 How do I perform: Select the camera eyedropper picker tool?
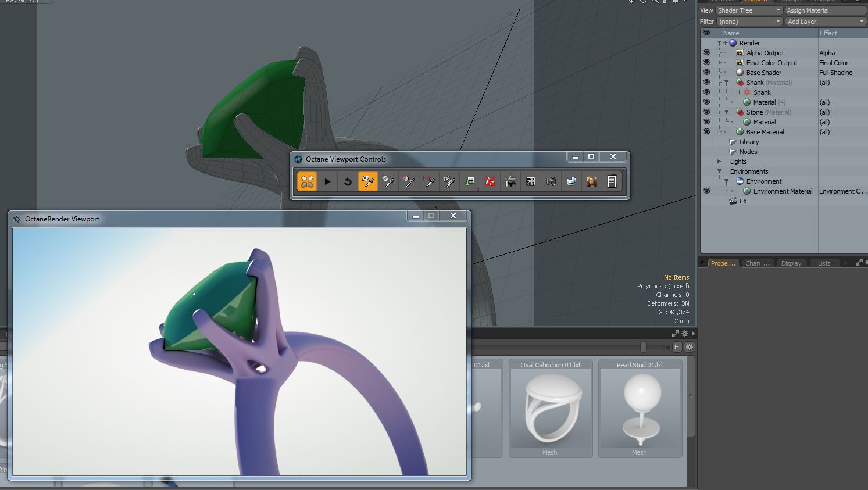tap(449, 181)
